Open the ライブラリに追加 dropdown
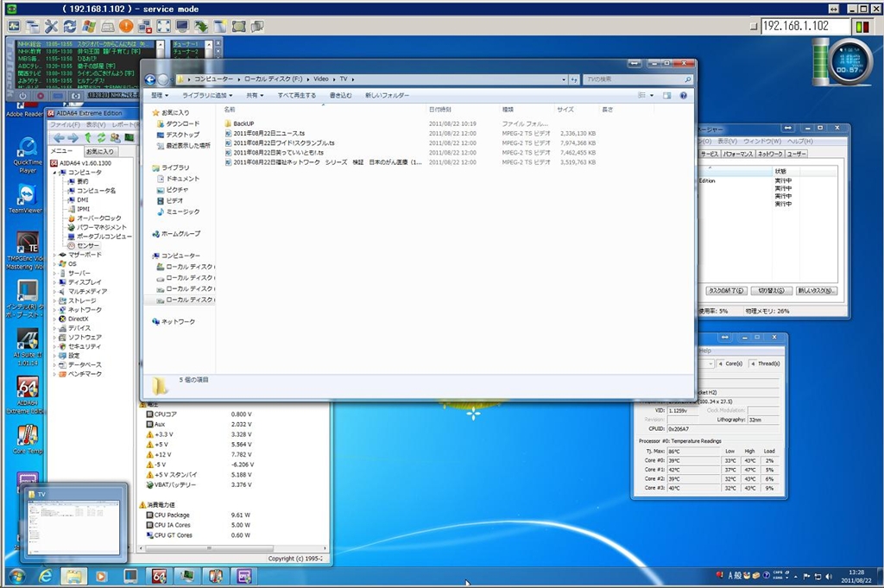 coord(207,95)
